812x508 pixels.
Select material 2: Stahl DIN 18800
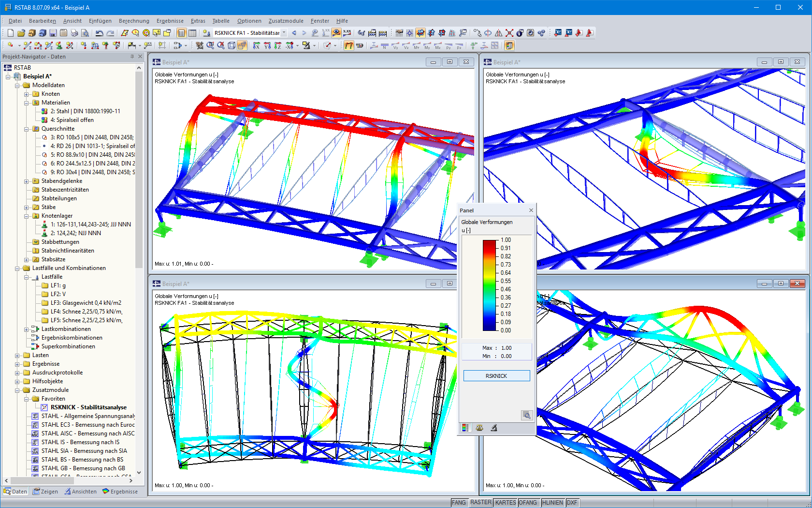[x=85, y=111]
